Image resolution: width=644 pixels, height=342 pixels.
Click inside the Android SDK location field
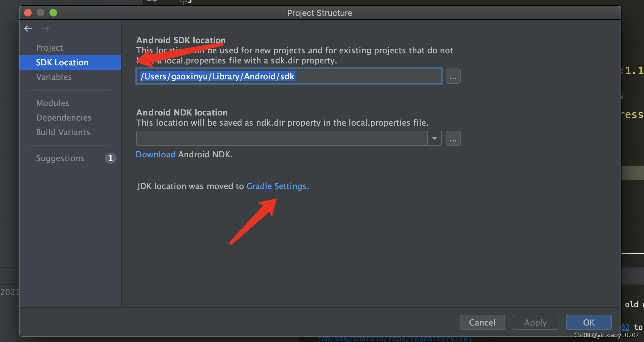coord(288,76)
